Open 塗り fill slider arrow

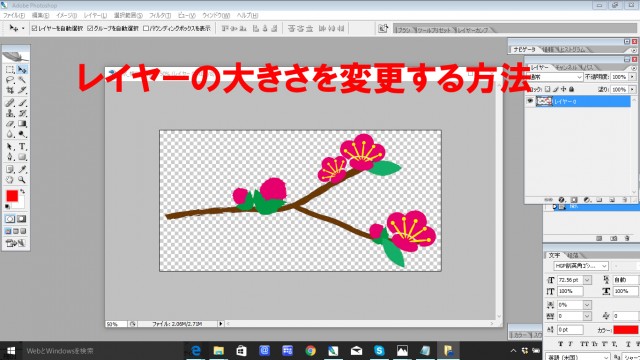coord(632,89)
